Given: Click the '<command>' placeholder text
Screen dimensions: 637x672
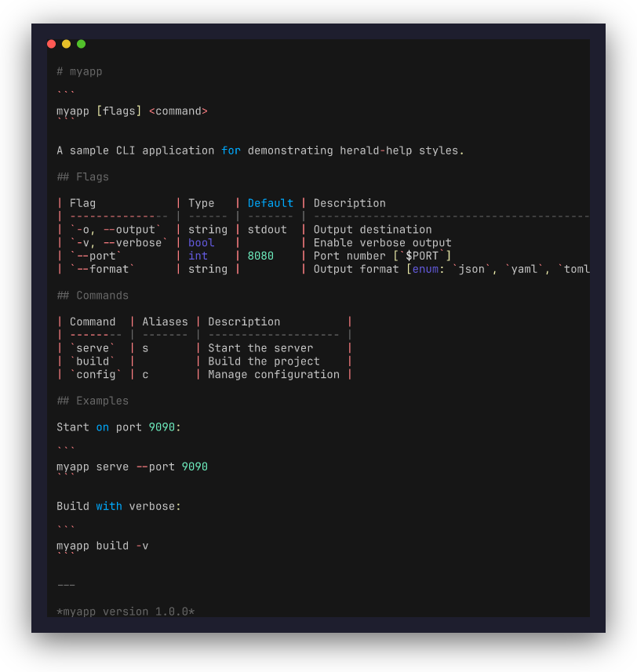Looking at the screenshot, I should point(178,111).
